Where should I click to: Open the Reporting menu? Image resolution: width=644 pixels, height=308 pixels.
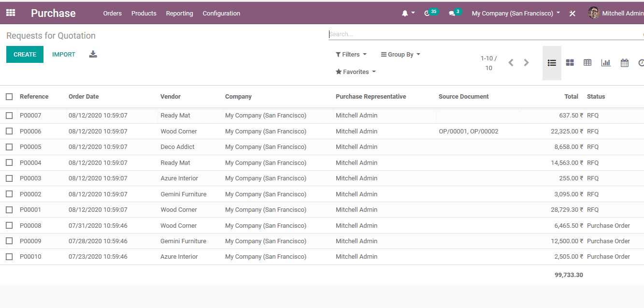[179, 14]
